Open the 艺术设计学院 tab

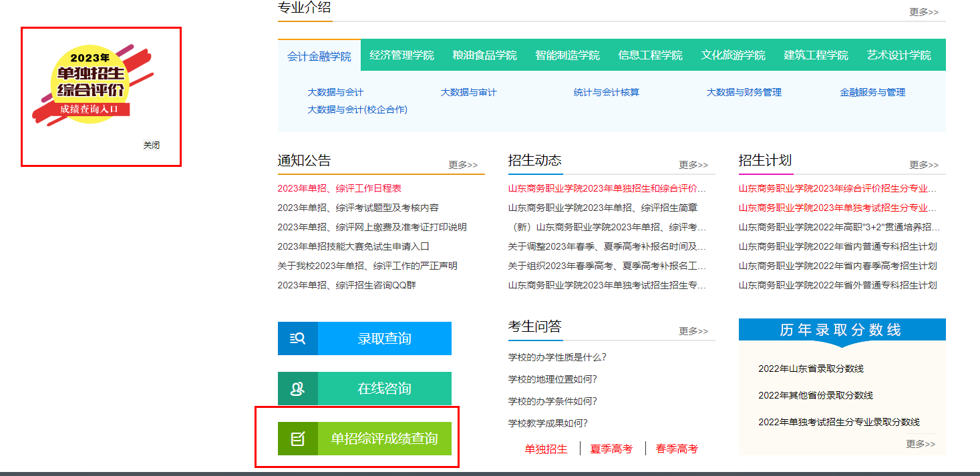click(x=899, y=55)
